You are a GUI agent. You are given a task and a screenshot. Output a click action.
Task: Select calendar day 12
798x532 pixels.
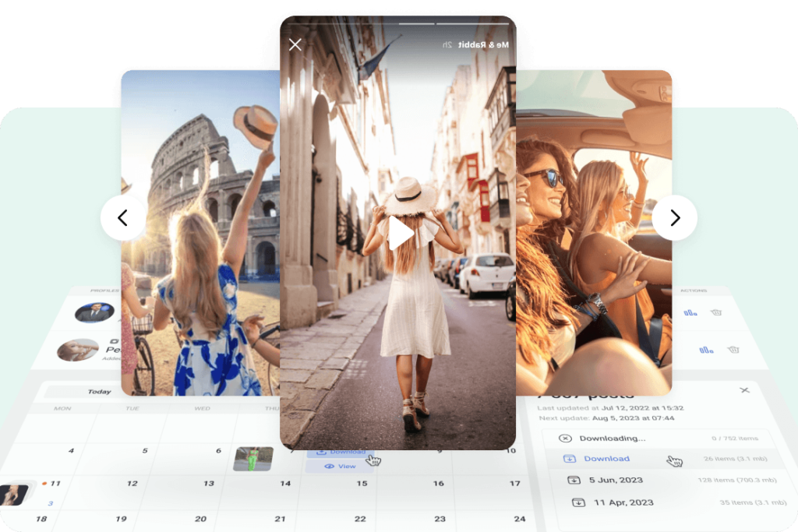[132, 483]
